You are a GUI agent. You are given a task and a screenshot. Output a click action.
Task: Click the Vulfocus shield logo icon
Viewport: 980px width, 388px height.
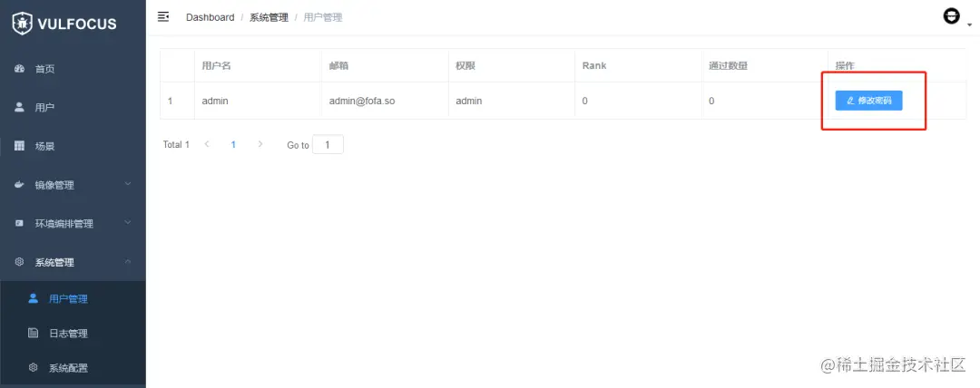23,24
